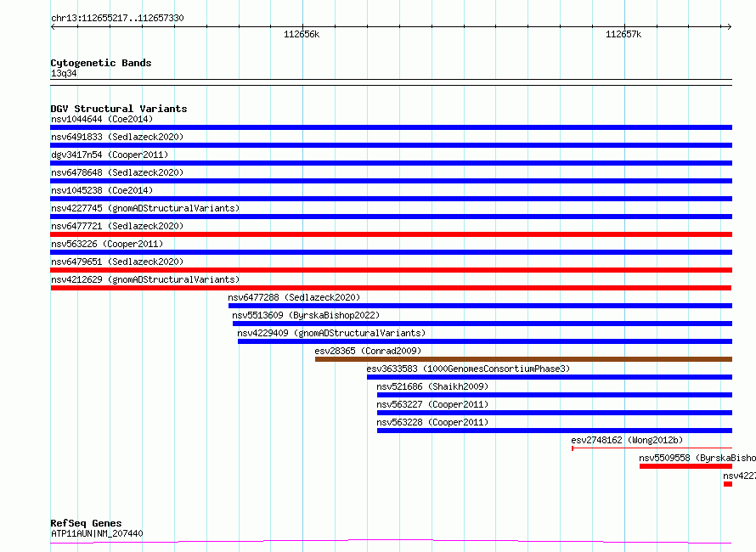Click the blue bar under esv3633583
This screenshot has height=552, width=756.
pos(549,377)
